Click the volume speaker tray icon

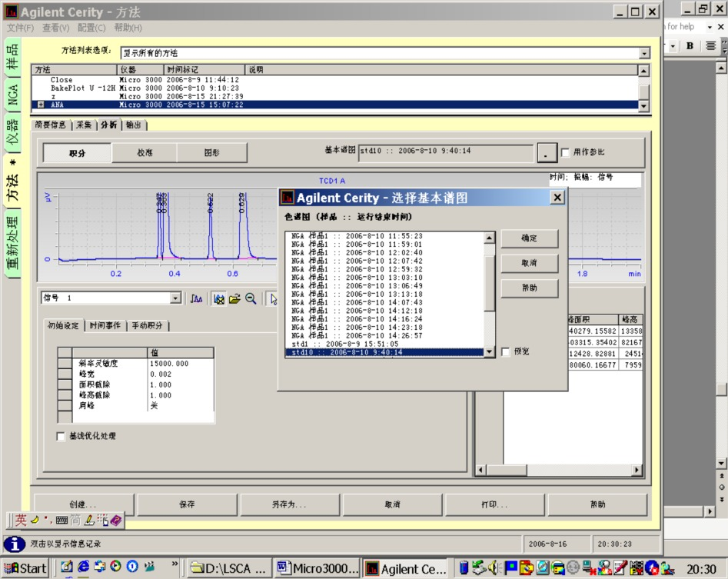click(x=495, y=567)
